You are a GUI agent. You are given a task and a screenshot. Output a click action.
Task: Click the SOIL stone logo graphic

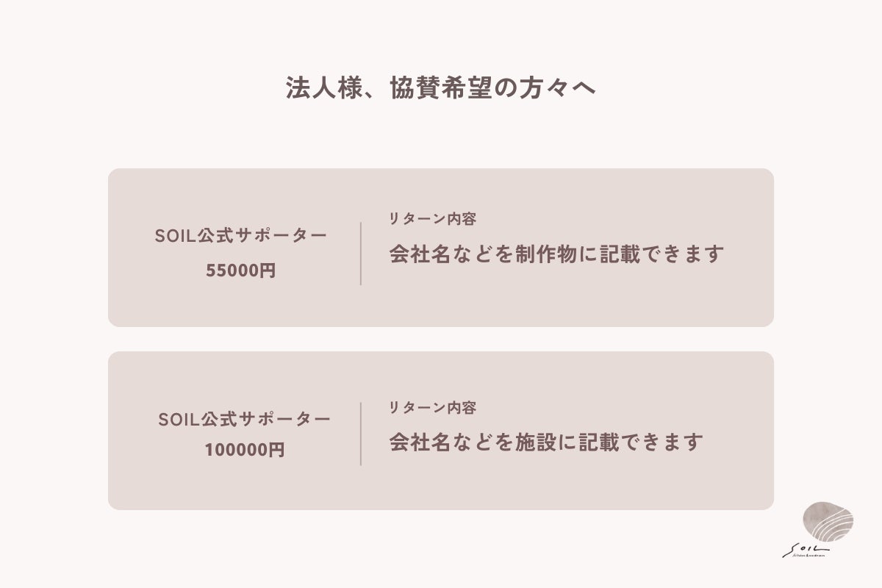click(x=828, y=525)
